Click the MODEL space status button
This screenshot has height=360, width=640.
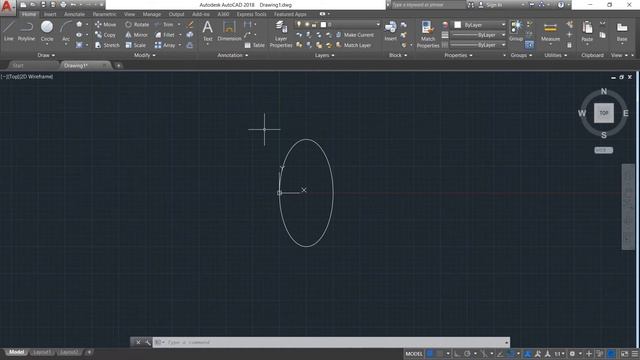(413, 353)
